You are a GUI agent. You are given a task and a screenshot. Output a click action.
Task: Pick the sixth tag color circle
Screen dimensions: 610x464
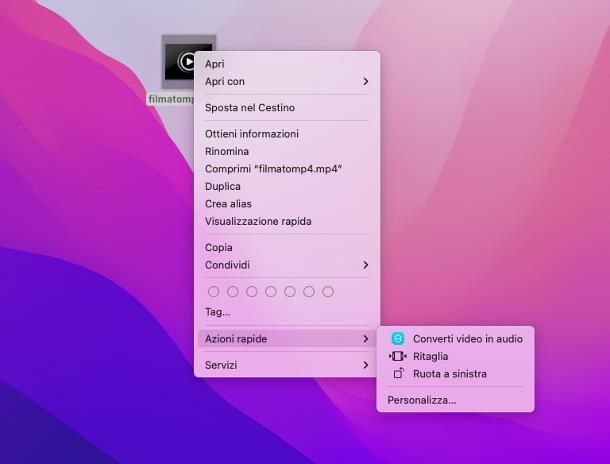[x=309, y=291]
